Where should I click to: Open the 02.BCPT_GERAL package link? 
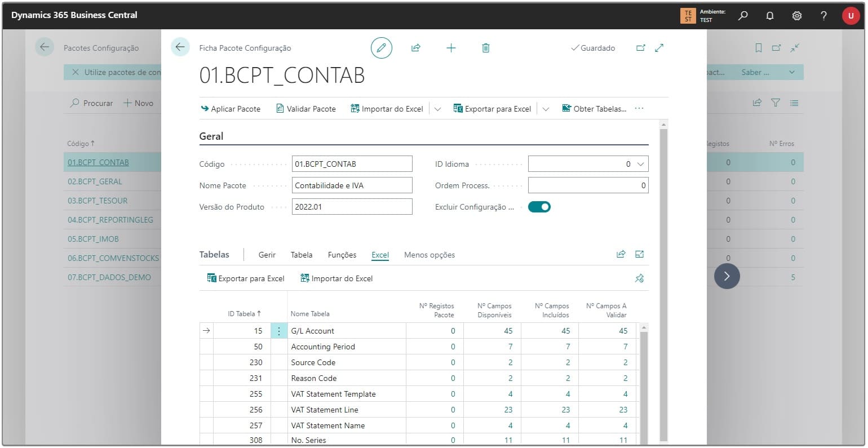pyautogui.click(x=95, y=181)
